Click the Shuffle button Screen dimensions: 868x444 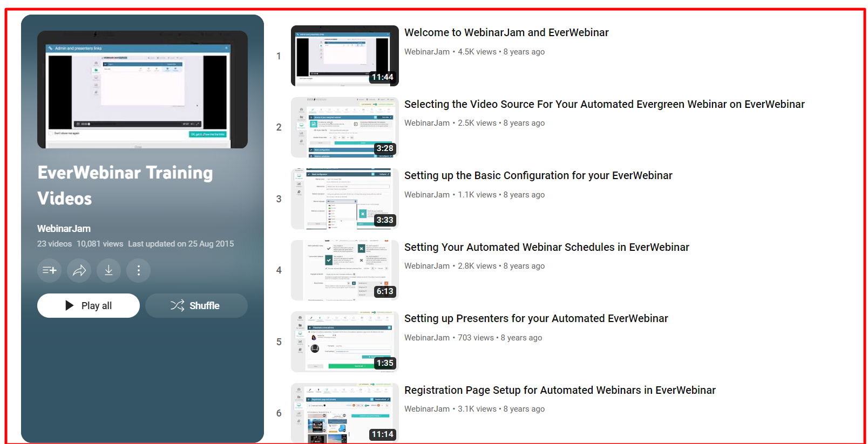click(196, 305)
